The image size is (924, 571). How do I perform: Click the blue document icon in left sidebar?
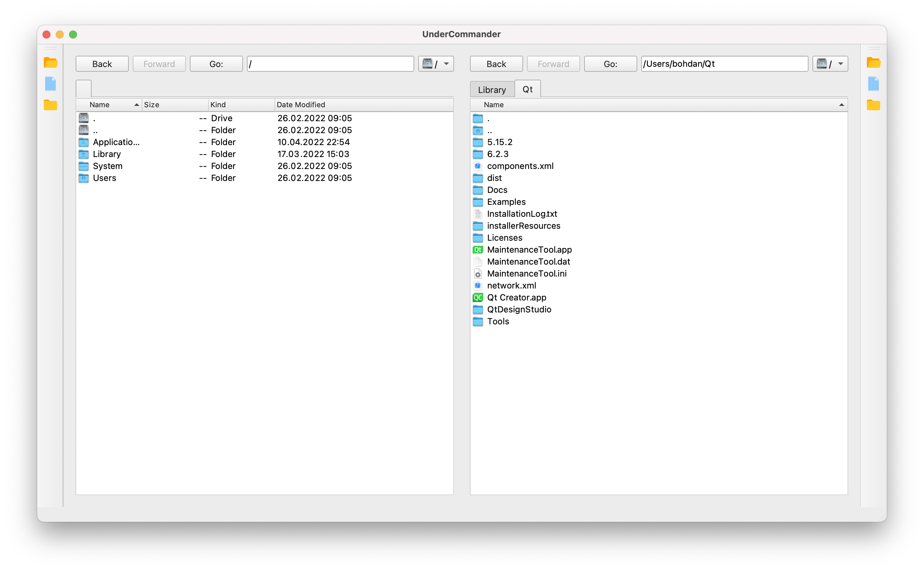(50, 84)
